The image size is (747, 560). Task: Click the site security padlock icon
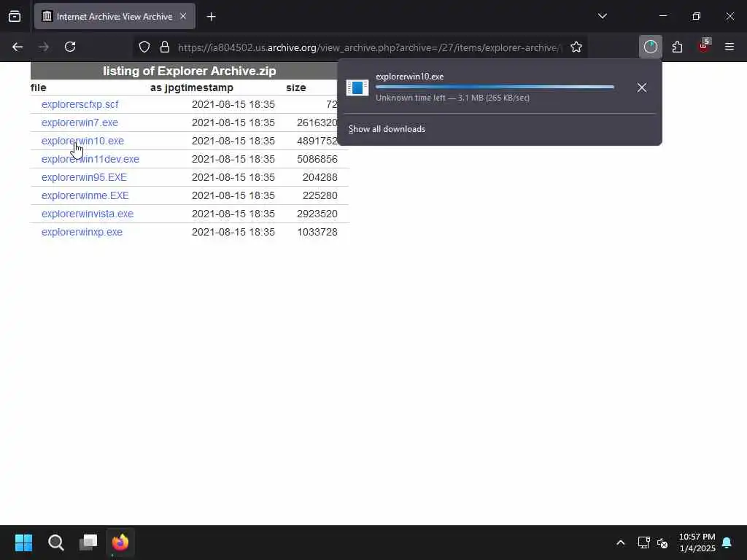pos(165,47)
